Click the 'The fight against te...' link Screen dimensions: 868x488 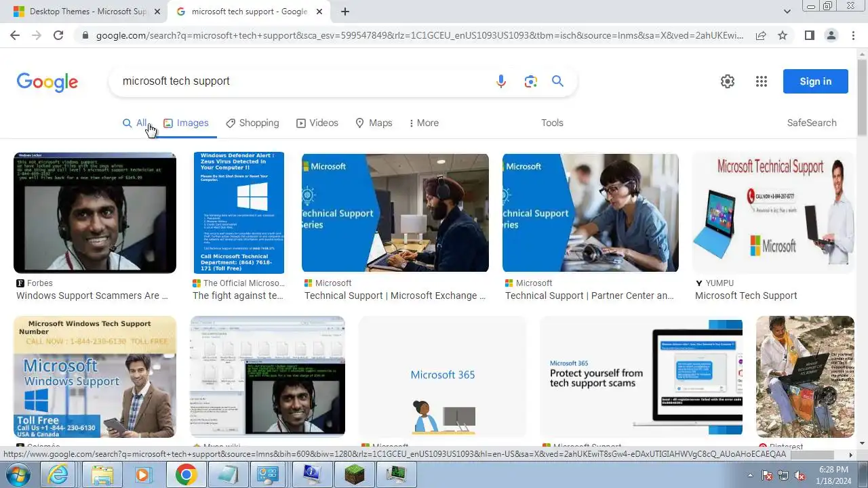pyautogui.click(x=238, y=296)
